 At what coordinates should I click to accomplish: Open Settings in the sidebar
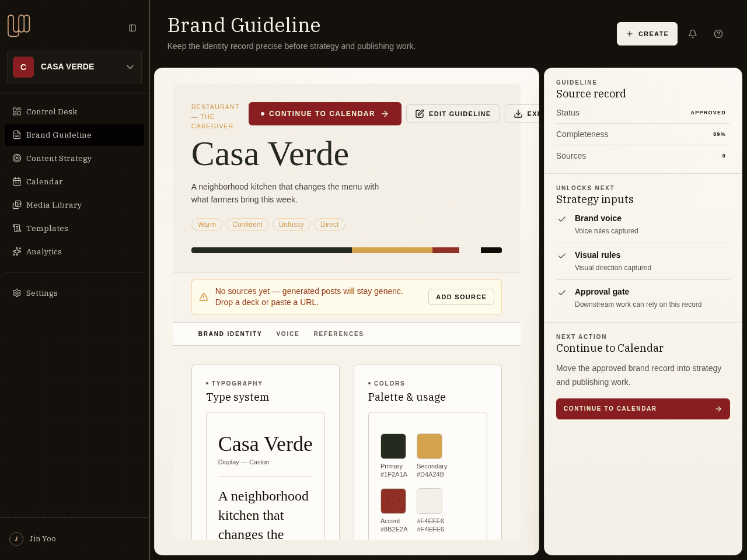(74, 293)
